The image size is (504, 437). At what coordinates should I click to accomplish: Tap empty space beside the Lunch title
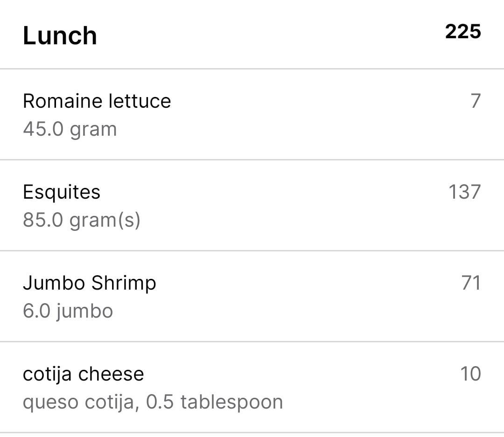point(270,35)
